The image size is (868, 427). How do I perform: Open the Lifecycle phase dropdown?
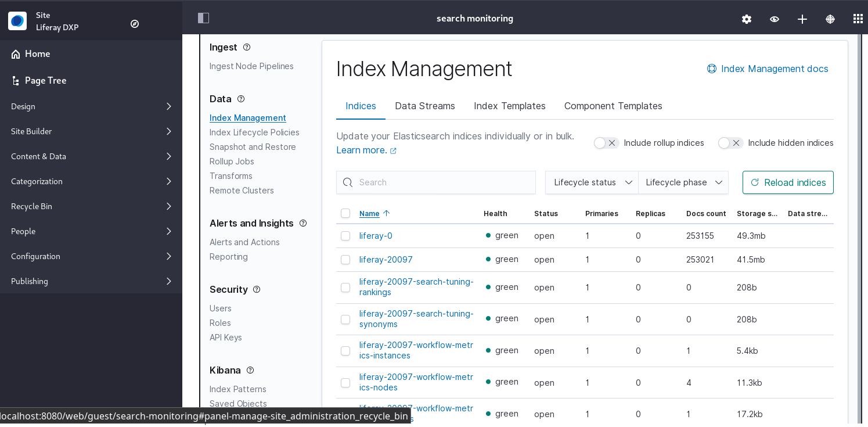683,182
